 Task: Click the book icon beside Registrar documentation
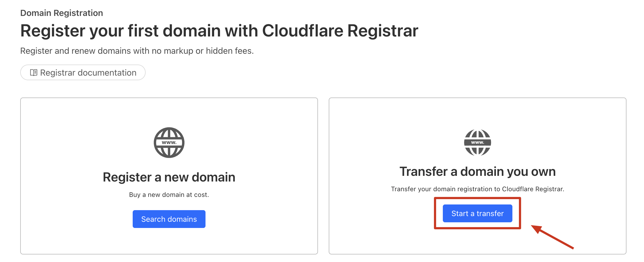33,73
